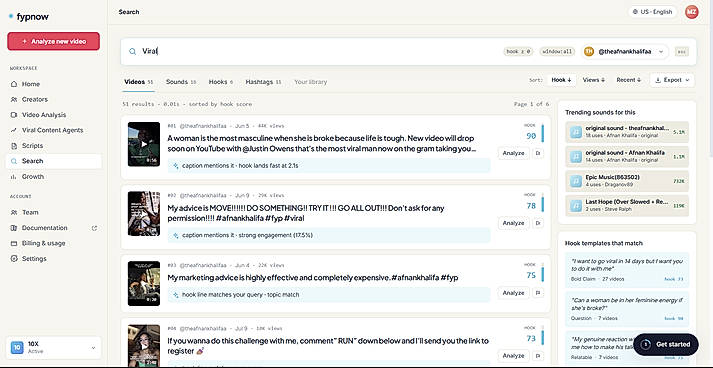Click the fypnow logo
The image size is (713, 368).
pos(29,17)
